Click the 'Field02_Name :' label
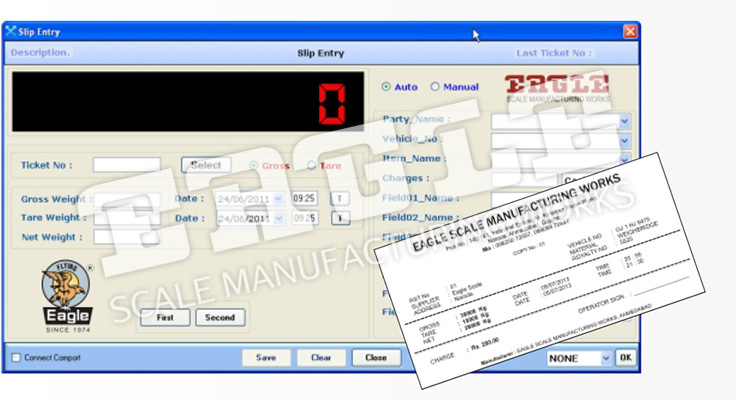Viewport: 736px width, 400px height. [x=421, y=217]
